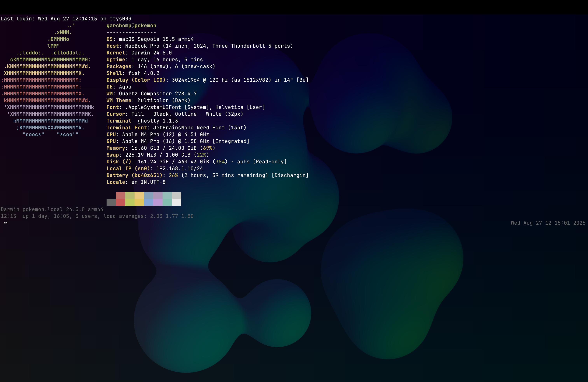Click 'JetBrainsMono Nerd Font (13pt)' value
588x382 pixels.
click(x=200, y=128)
